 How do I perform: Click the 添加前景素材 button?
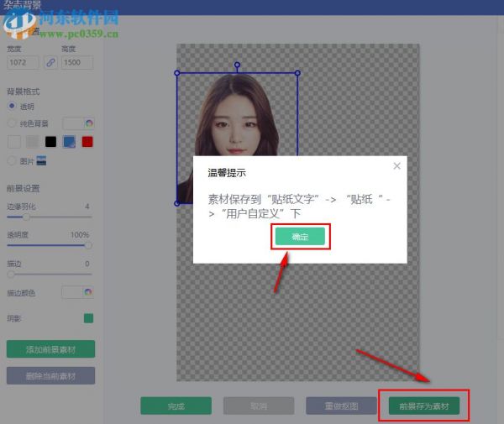click(x=50, y=349)
